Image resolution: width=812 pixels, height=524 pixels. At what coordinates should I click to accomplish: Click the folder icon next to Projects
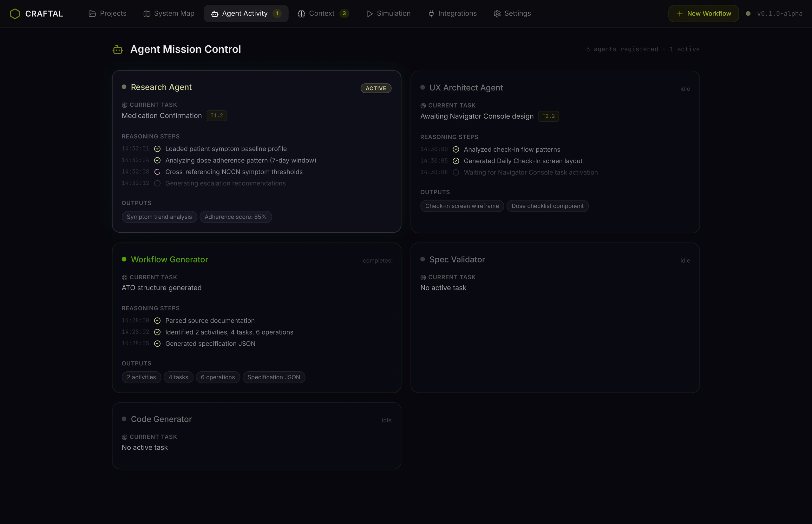click(92, 14)
